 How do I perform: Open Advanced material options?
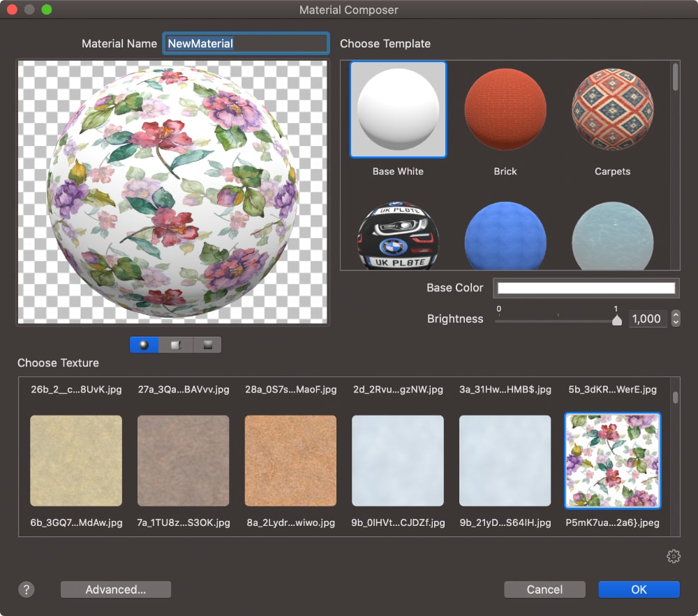click(x=115, y=589)
